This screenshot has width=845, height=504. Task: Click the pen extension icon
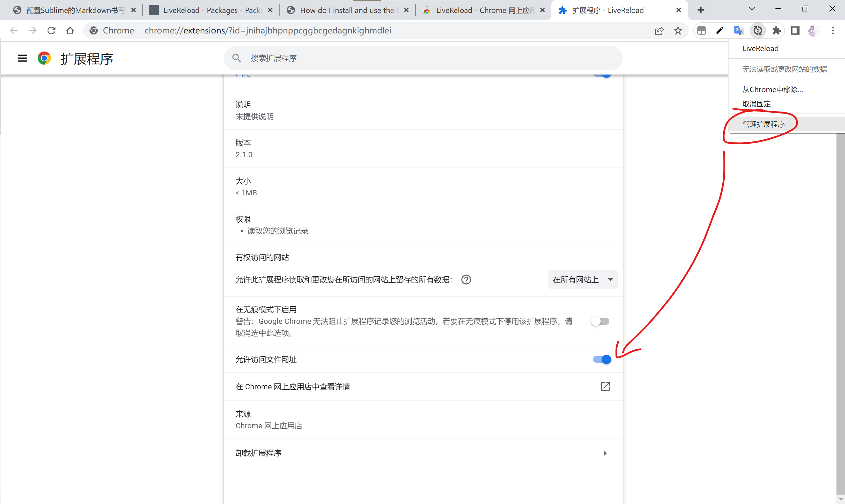pos(720,31)
